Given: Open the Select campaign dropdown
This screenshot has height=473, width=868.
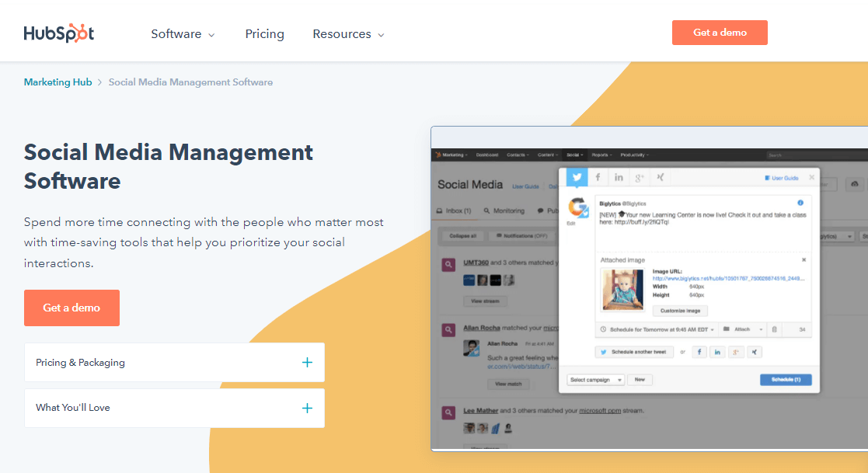Looking at the screenshot, I should point(595,380).
